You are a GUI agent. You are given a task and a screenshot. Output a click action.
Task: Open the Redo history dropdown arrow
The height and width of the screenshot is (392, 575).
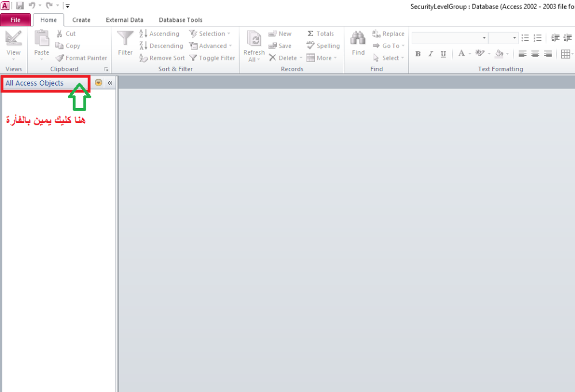[57, 6]
